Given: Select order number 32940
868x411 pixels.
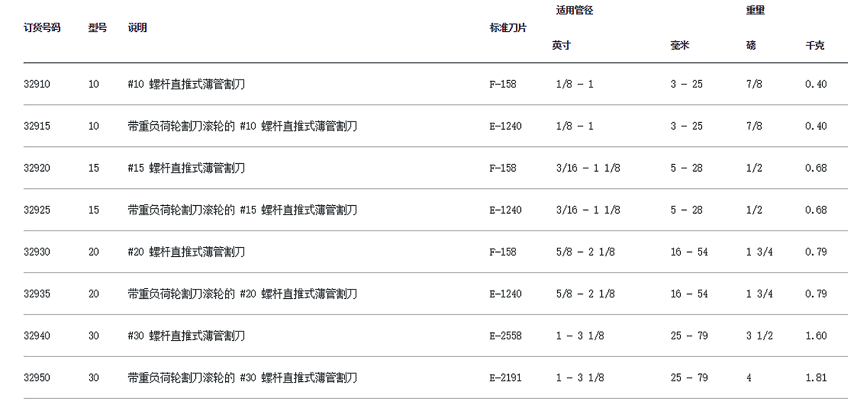Looking at the screenshot, I should tap(37, 336).
